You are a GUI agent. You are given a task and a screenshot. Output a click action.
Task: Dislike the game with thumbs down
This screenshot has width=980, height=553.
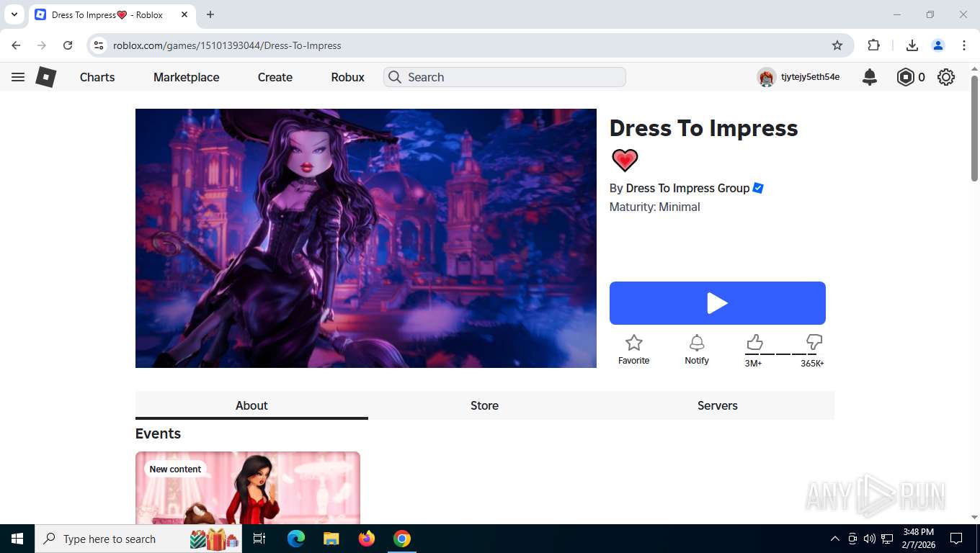coord(814,342)
